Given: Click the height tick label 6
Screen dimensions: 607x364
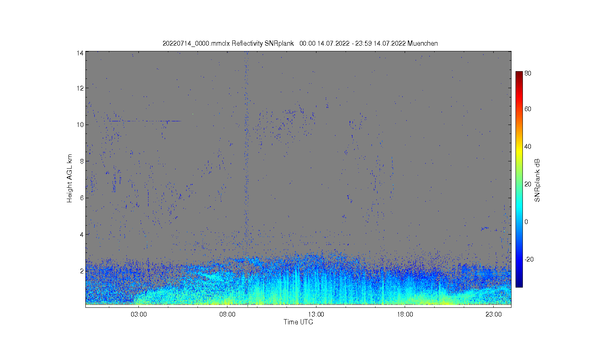Looking at the screenshot, I should [x=82, y=197].
